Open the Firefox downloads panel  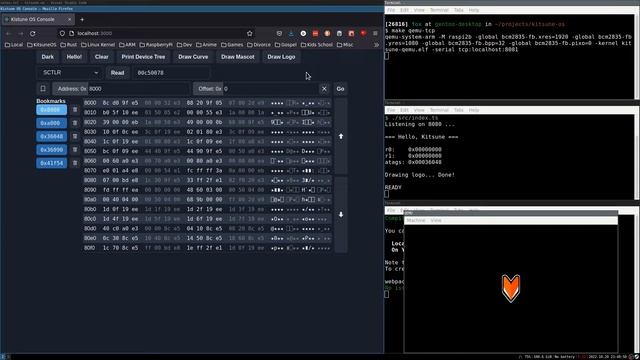pyautogui.click(x=291, y=33)
